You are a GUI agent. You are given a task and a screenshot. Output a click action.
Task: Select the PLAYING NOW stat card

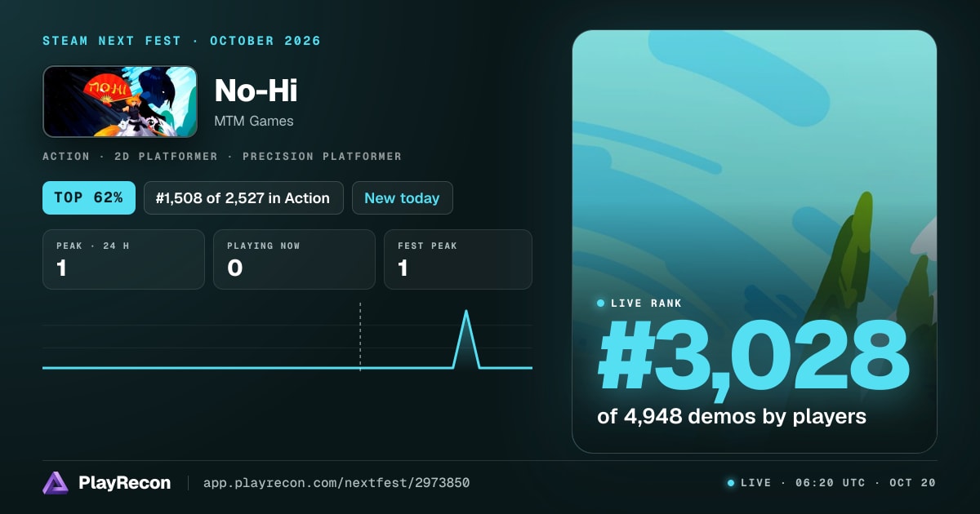point(294,259)
